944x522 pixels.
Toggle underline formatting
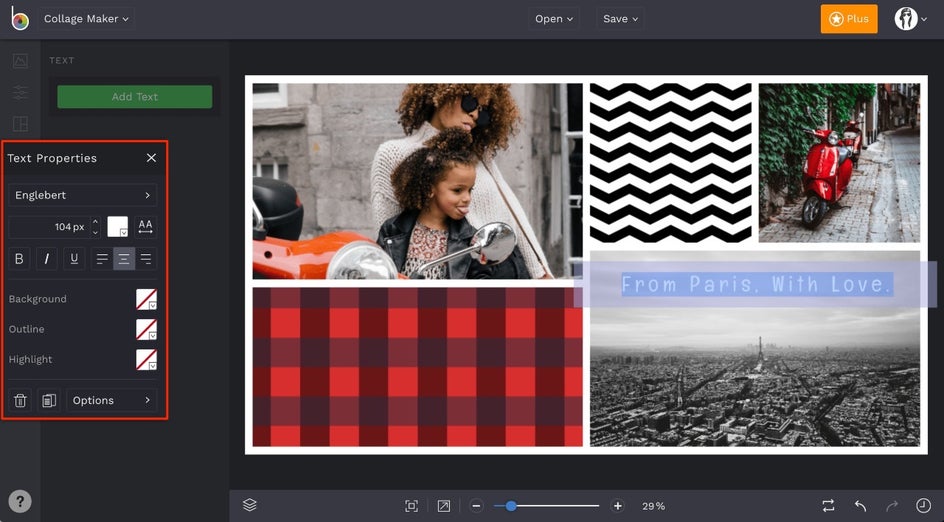coord(73,259)
